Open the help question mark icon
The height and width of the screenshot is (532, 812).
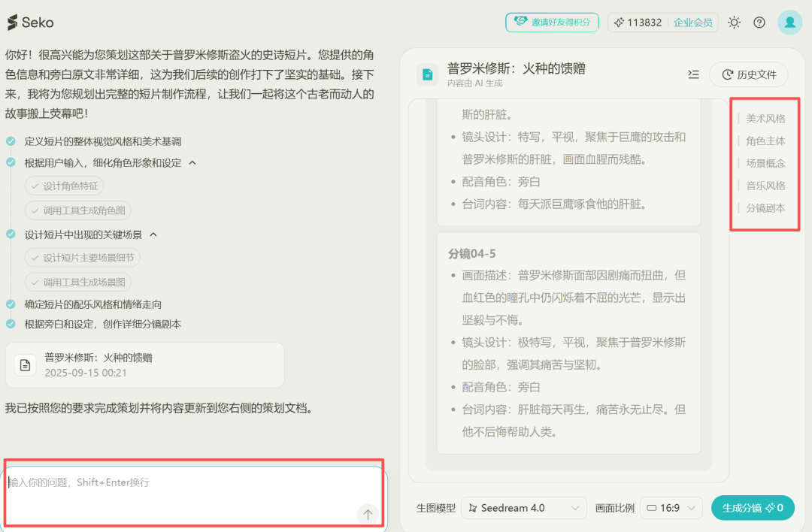click(759, 23)
